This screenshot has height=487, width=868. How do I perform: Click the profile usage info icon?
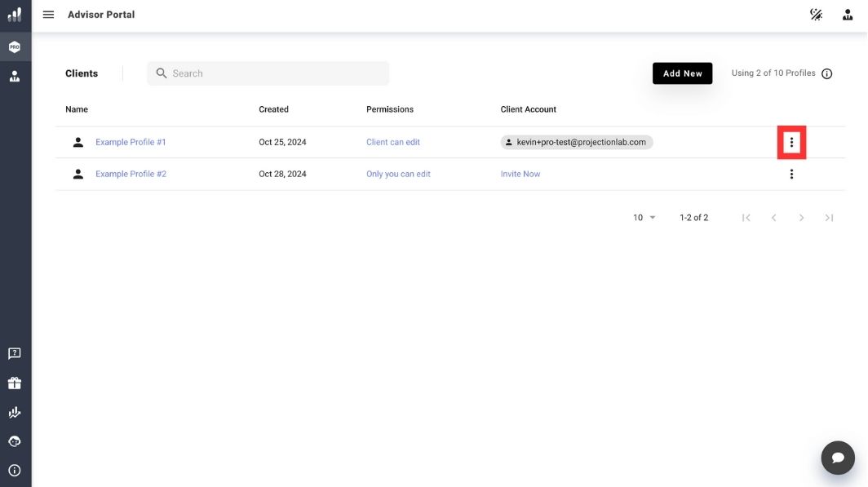826,74
